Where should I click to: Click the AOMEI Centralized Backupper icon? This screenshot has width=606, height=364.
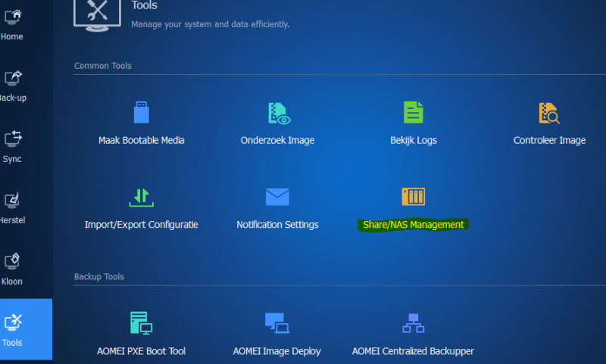413,323
